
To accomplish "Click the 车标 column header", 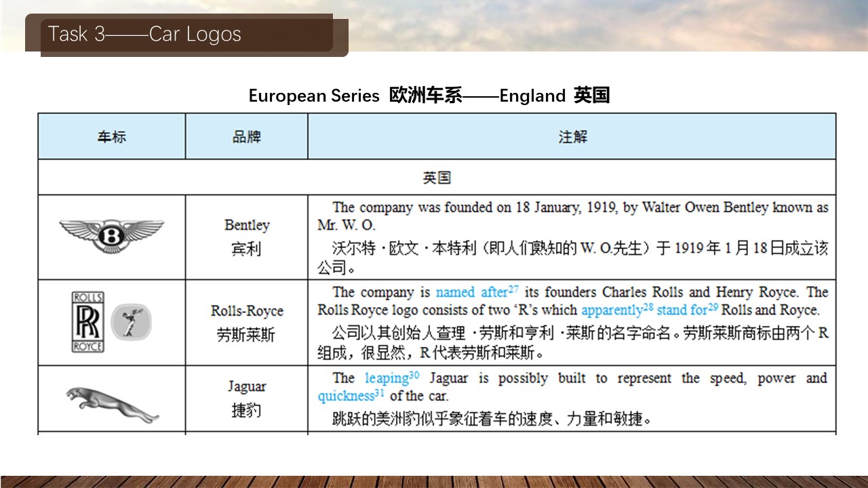I will [112, 137].
